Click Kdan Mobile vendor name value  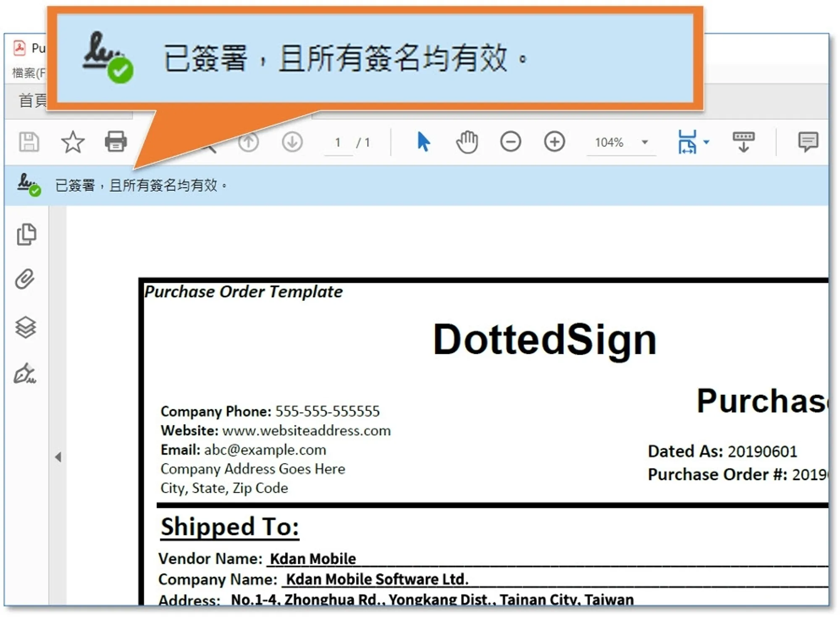point(313,559)
